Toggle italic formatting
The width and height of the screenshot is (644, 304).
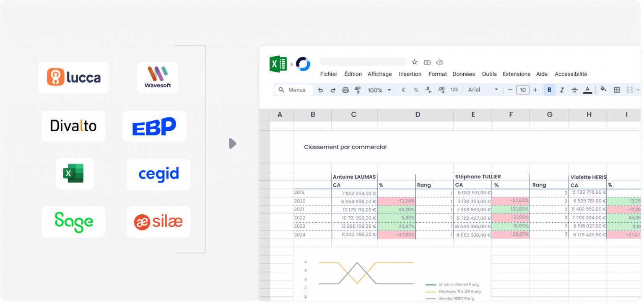tap(562, 90)
